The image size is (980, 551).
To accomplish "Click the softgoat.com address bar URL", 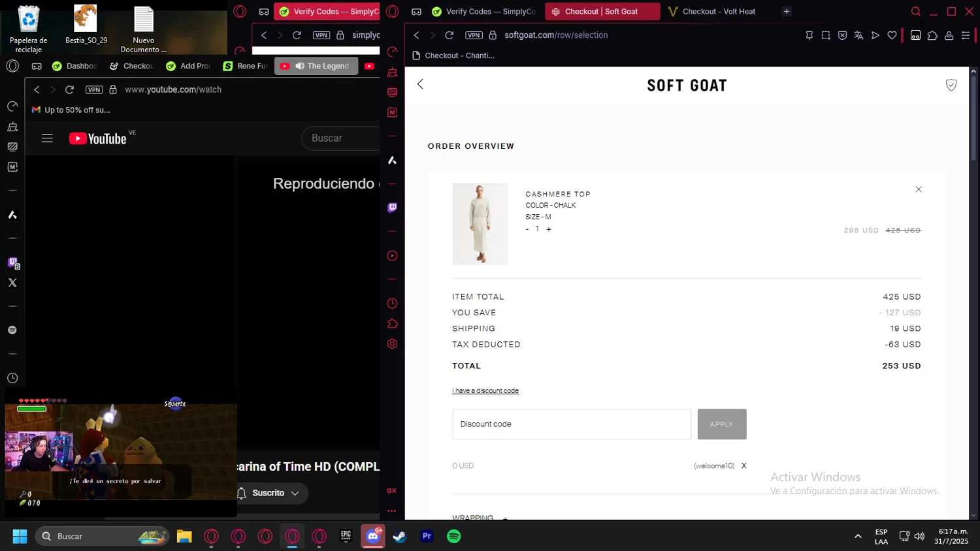I will coord(556,35).
